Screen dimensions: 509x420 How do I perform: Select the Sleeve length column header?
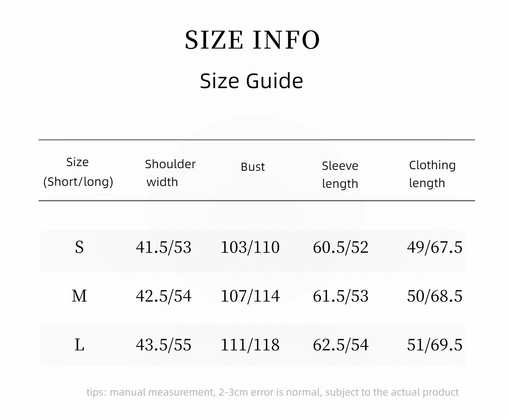coord(340,175)
